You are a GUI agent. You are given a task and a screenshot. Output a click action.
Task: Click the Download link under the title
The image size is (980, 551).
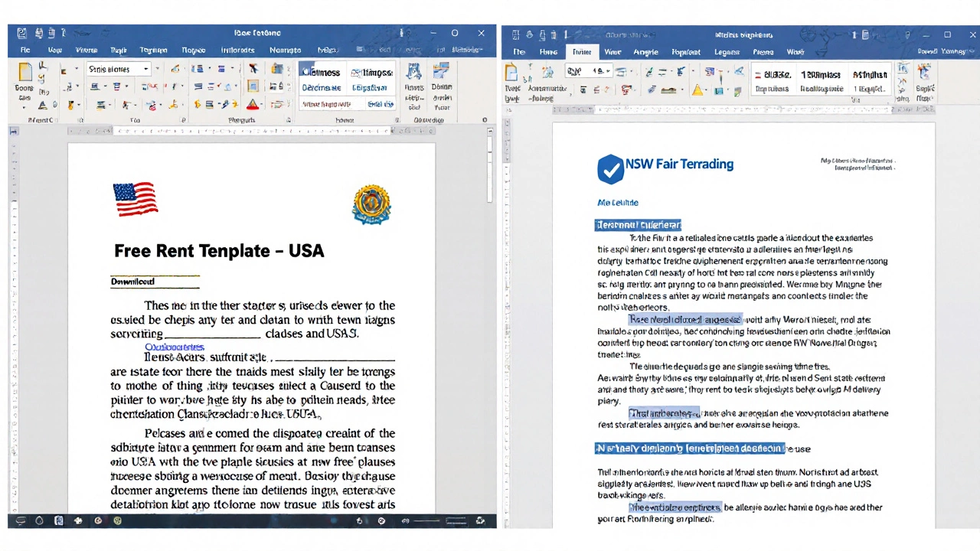tap(132, 282)
